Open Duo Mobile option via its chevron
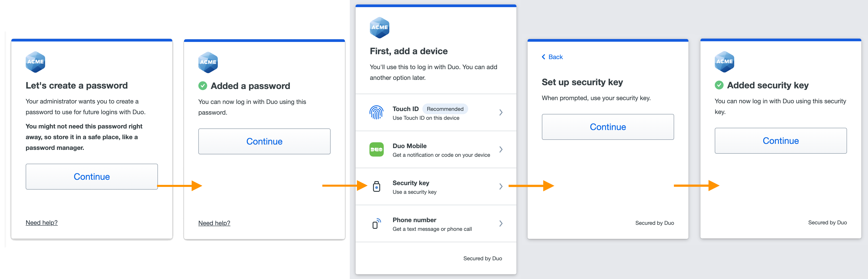Viewport: 868px width, 279px height. click(501, 149)
